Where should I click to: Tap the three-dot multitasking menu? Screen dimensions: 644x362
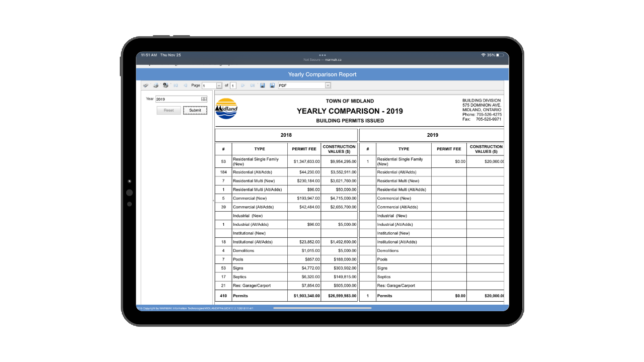(322, 55)
